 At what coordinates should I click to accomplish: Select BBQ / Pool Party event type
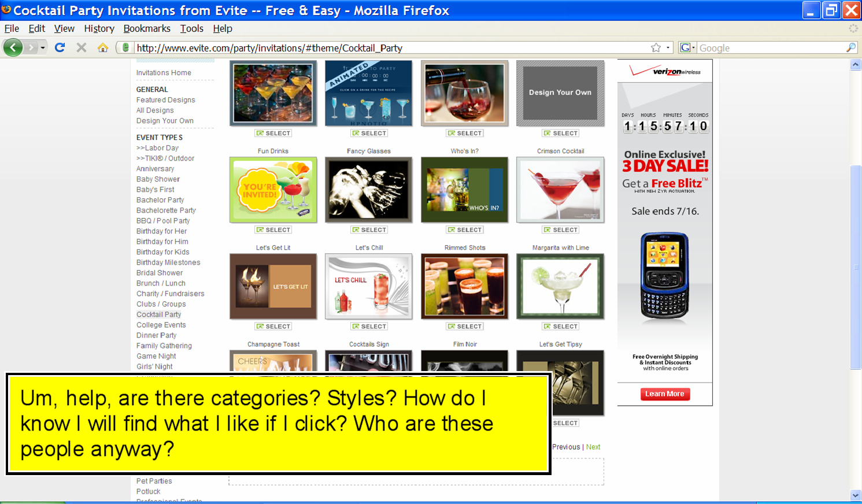(163, 221)
